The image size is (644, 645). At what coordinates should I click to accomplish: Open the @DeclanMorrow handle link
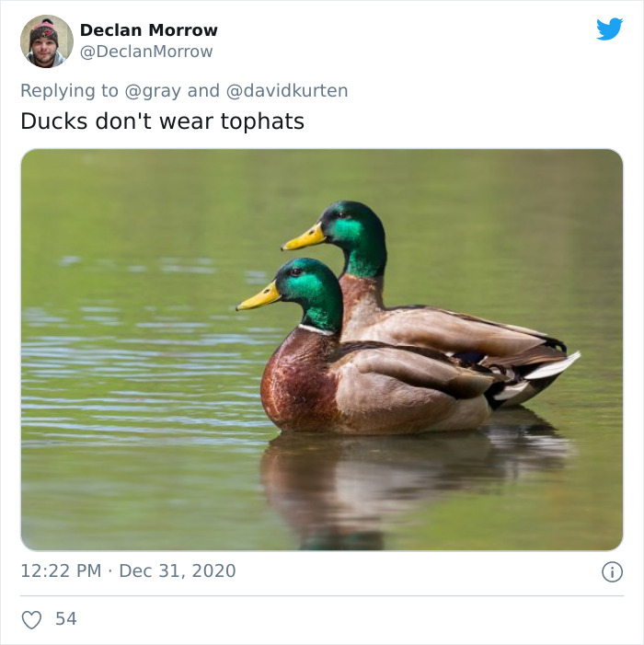click(x=146, y=52)
